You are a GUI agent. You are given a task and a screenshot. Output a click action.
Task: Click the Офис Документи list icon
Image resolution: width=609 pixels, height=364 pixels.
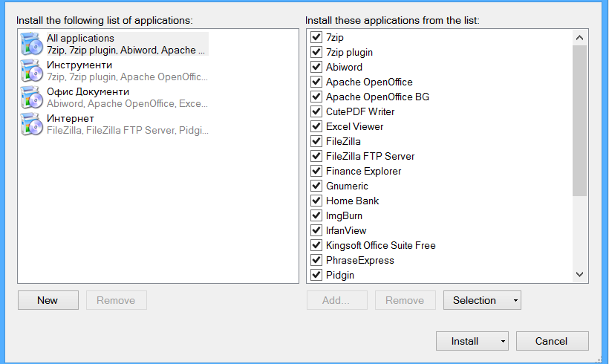coord(32,97)
